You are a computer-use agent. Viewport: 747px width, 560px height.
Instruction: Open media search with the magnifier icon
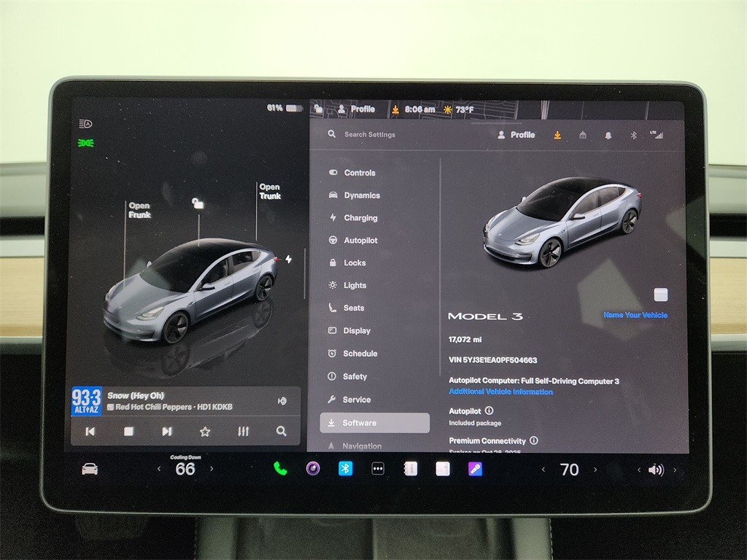[x=281, y=432]
